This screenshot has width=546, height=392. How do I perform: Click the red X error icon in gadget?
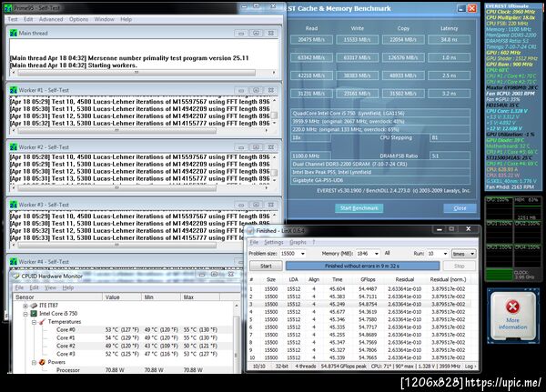[x=512, y=307]
